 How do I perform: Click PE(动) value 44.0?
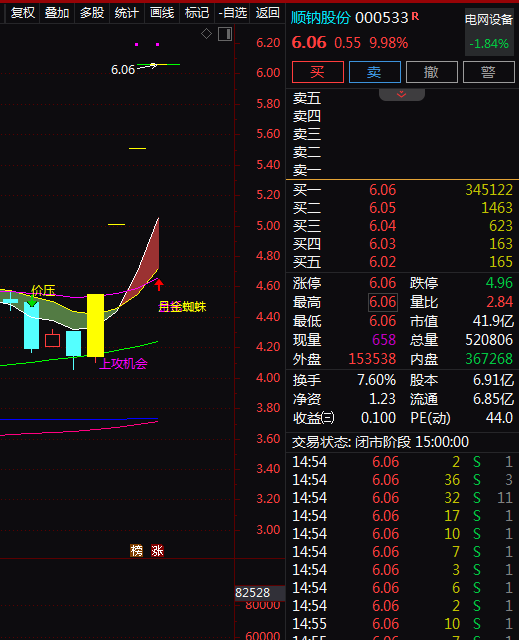[499, 418]
